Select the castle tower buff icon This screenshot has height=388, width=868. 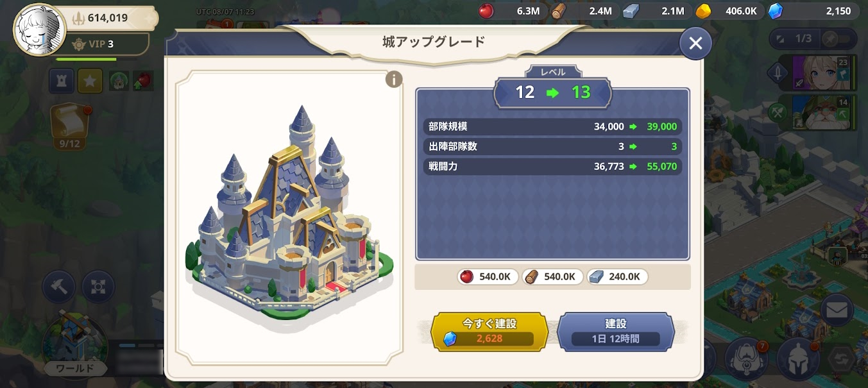click(62, 81)
